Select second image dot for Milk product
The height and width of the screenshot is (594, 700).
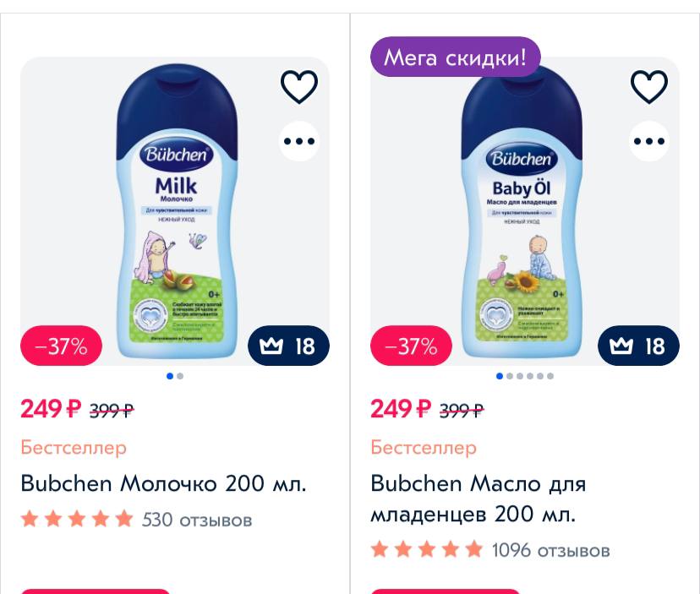click(x=180, y=376)
